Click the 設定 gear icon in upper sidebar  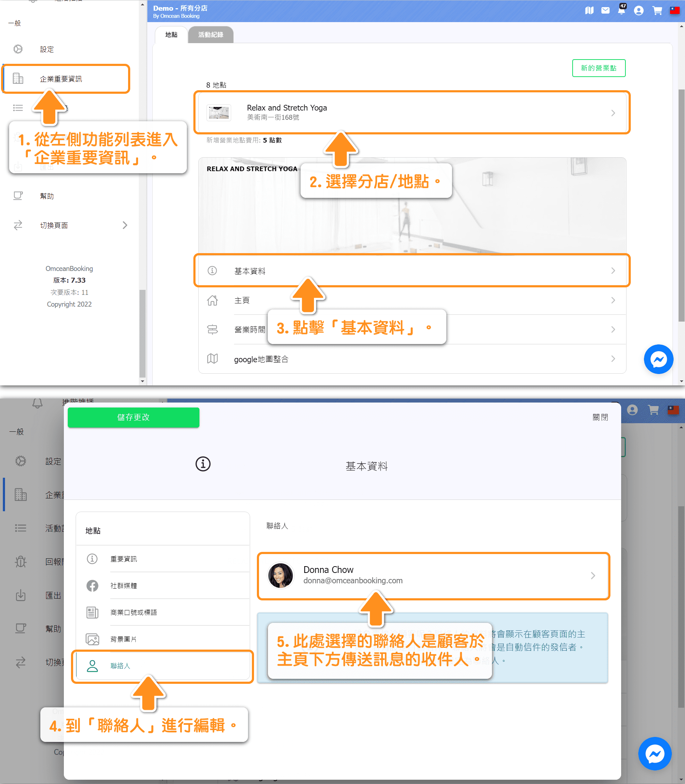pyautogui.click(x=18, y=49)
